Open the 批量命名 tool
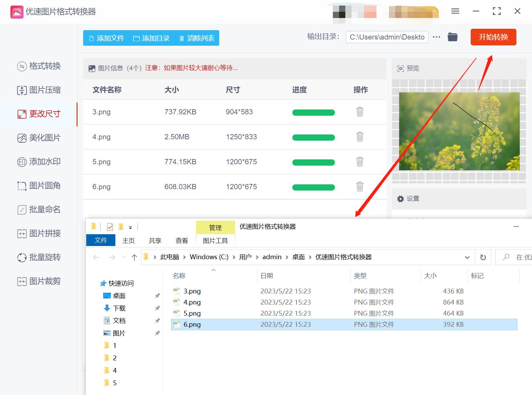The image size is (532, 395). 39,210
